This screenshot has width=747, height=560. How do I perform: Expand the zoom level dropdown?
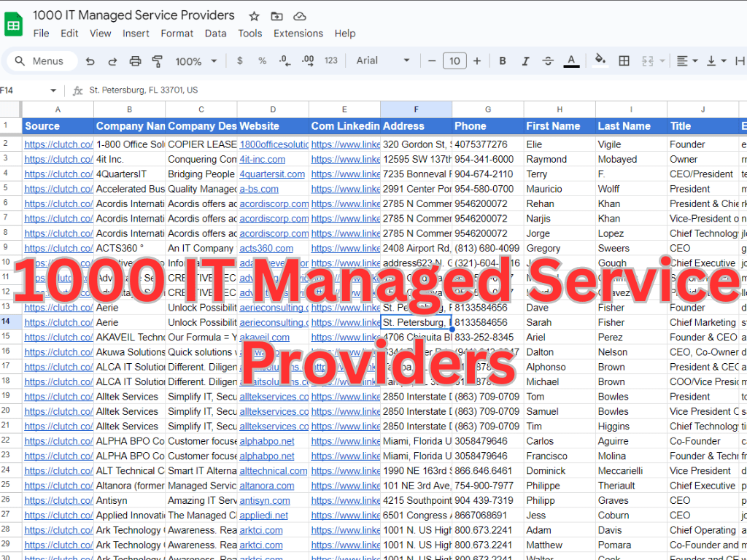pos(194,61)
